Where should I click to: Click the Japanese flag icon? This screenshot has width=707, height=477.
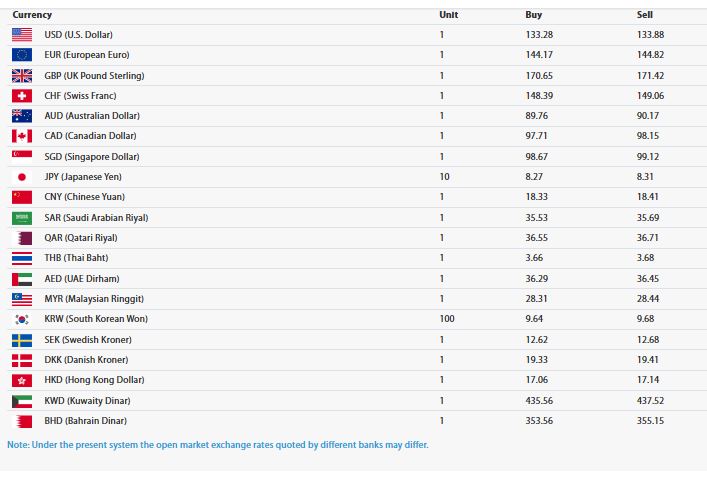click(22, 177)
